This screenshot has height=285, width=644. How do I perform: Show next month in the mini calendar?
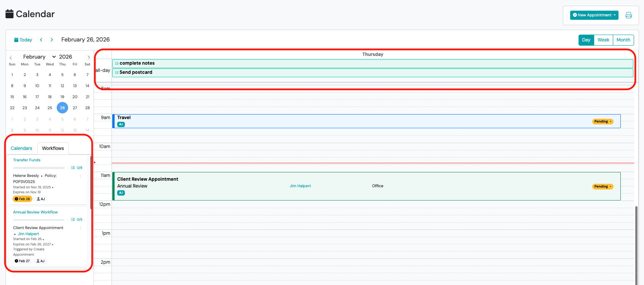click(89, 57)
